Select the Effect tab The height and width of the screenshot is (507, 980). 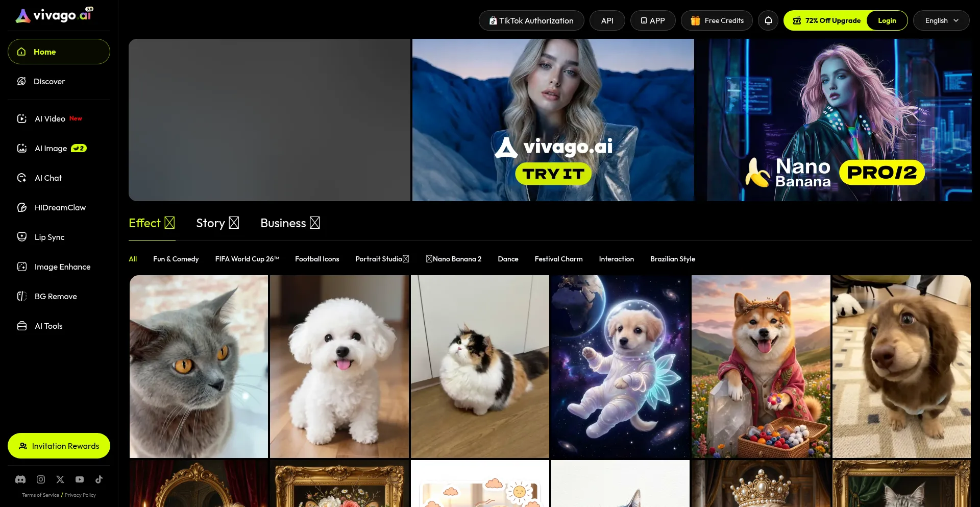click(x=152, y=223)
